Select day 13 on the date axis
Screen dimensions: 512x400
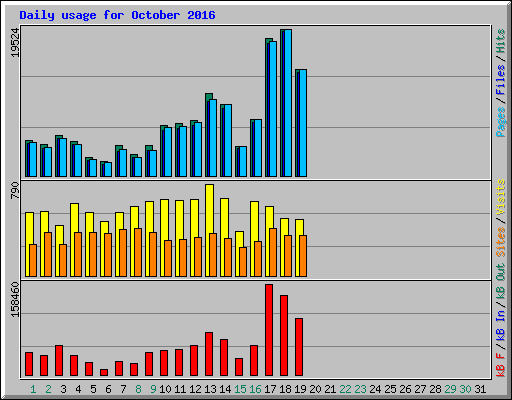210,389
